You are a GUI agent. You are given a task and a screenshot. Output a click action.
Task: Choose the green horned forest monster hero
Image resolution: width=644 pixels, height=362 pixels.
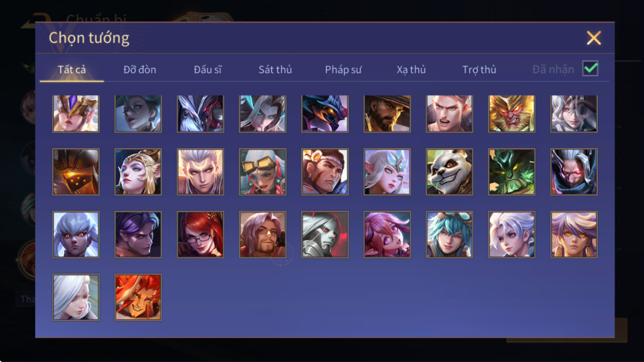click(511, 172)
